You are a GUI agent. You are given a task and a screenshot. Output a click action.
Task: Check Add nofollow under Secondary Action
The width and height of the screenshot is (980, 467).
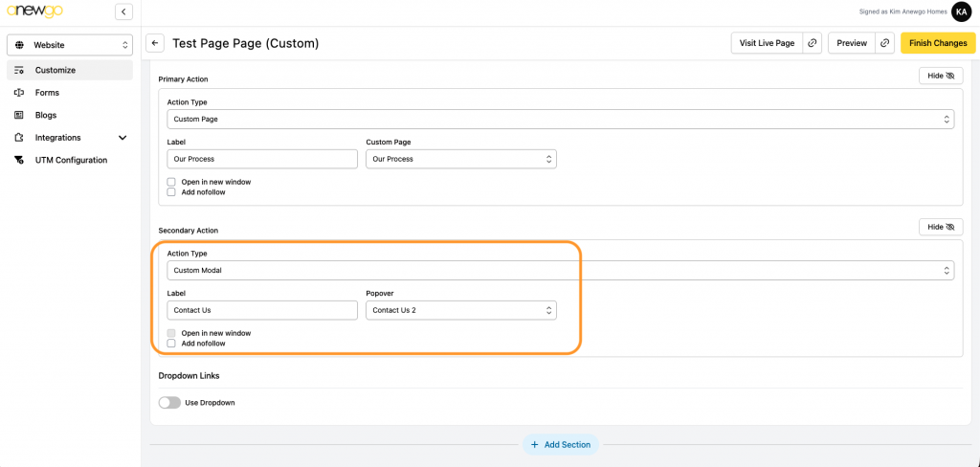click(171, 343)
